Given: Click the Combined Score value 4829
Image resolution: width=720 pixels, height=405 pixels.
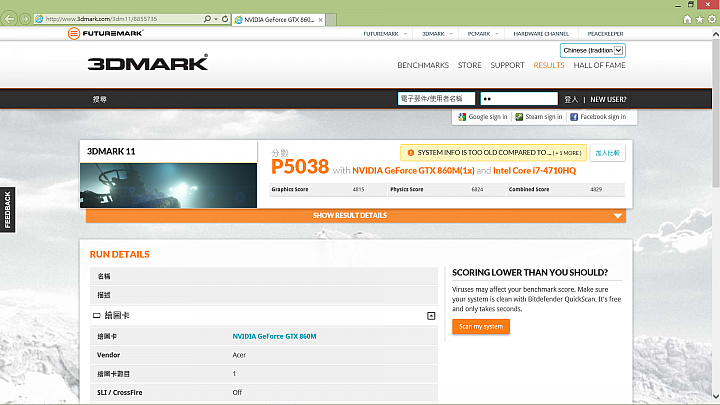Looking at the screenshot, I should (x=596, y=189).
